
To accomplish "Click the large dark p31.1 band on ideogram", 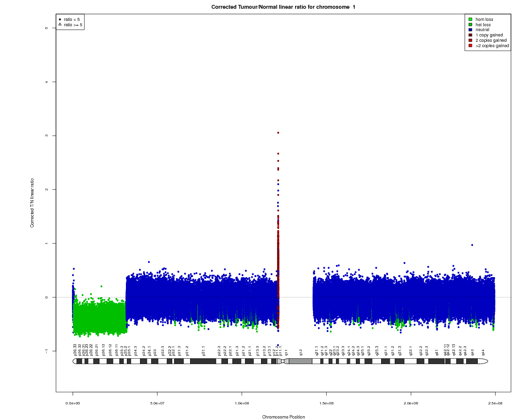I will pos(203,361).
